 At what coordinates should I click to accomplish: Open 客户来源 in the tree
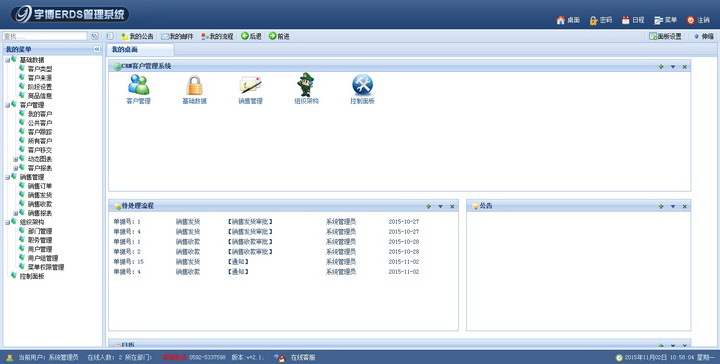[x=39, y=78]
